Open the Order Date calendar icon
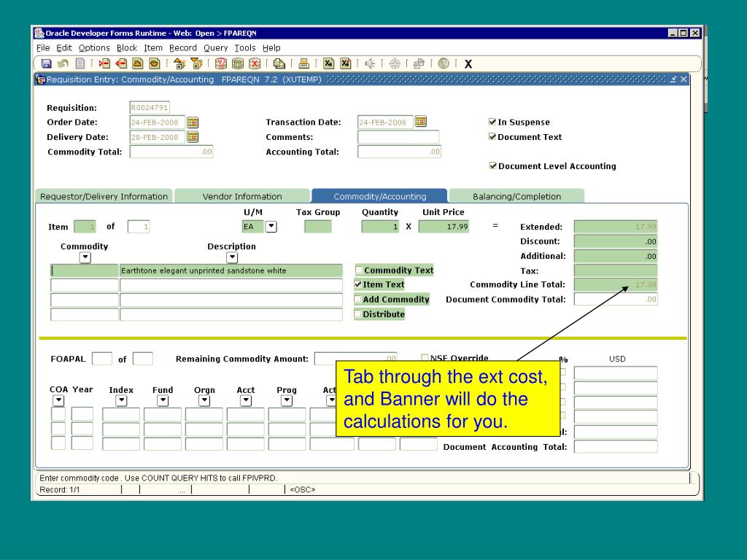This screenshot has width=747, height=560. (x=193, y=122)
